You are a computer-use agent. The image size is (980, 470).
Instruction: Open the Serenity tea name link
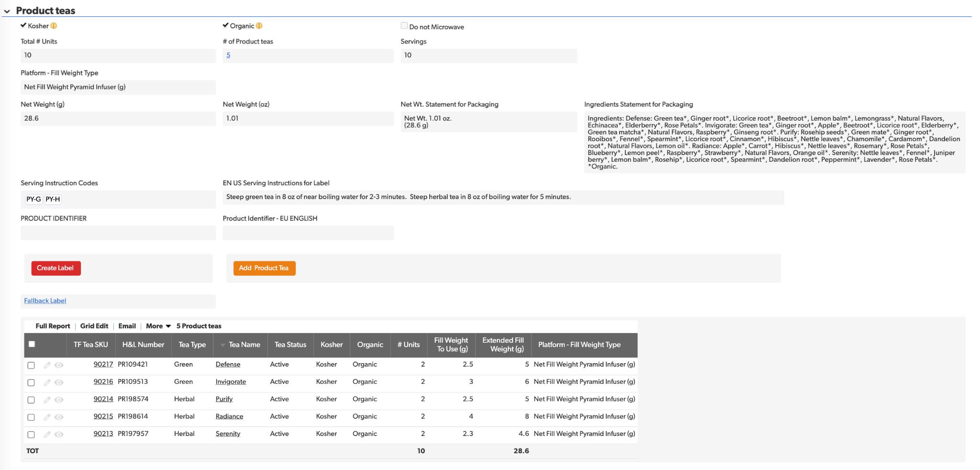(228, 434)
